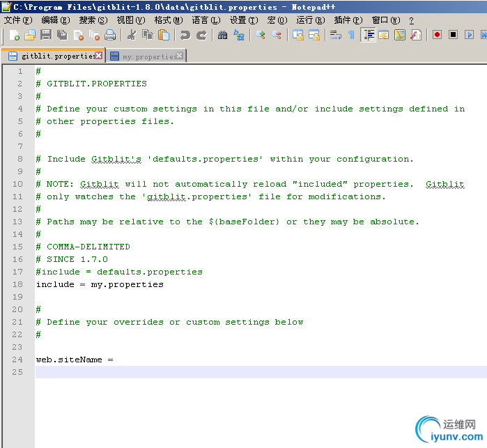This screenshot has width=487, height=448.
Task: Click the '# other properties files.' line
Action: [x=105, y=121]
